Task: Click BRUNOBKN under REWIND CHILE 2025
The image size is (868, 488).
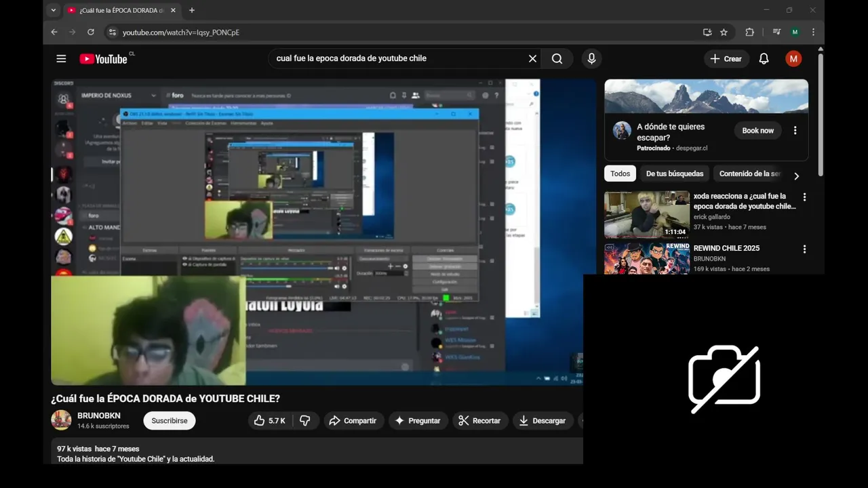Action: coord(709,259)
